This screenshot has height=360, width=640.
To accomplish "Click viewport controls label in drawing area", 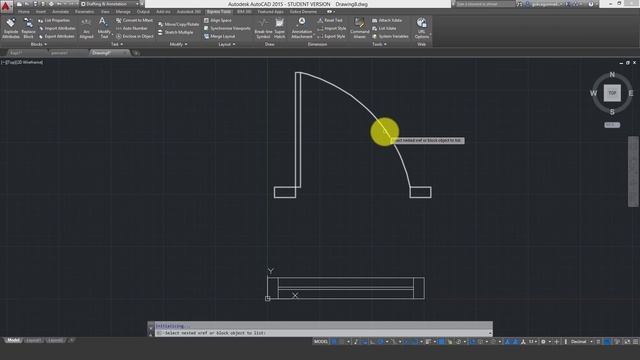I will pos(22,62).
